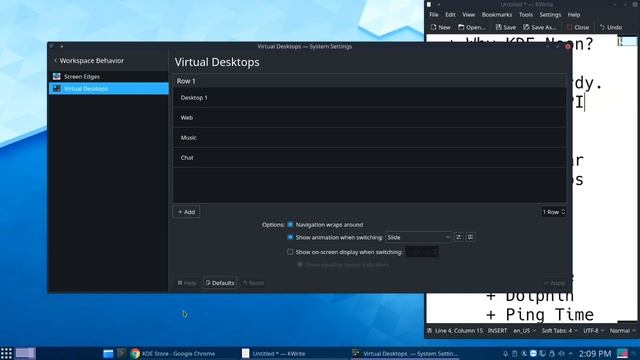Show hidden tray icons arrow
This screenshot has width=640, height=360.
coord(570,353)
